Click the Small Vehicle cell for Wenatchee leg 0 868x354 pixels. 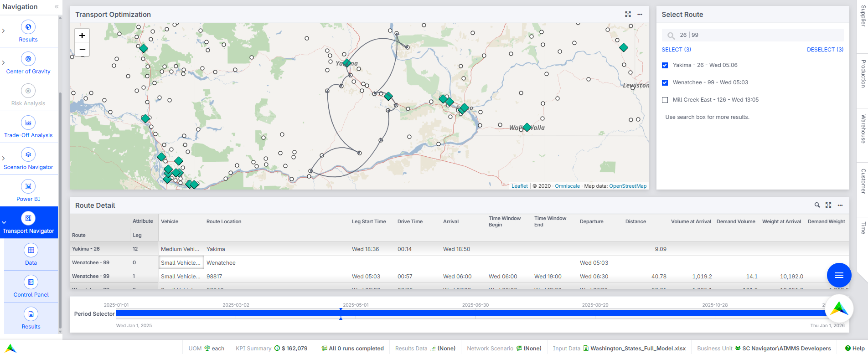coord(181,262)
